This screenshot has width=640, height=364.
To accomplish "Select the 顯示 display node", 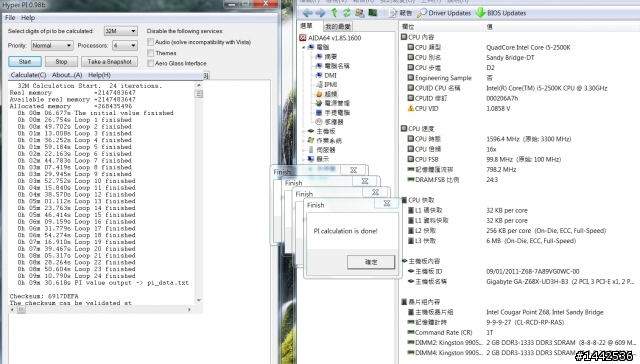I will pyautogui.click(x=318, y=160).
